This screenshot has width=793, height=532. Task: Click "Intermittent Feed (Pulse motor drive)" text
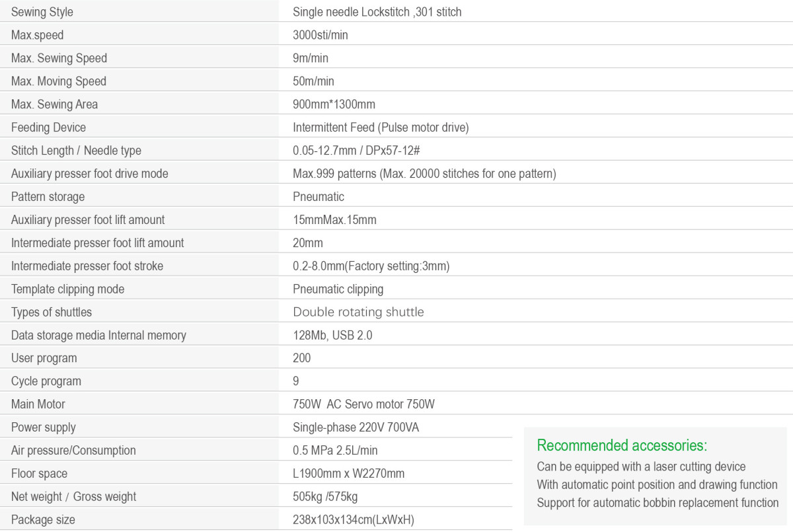381,128
